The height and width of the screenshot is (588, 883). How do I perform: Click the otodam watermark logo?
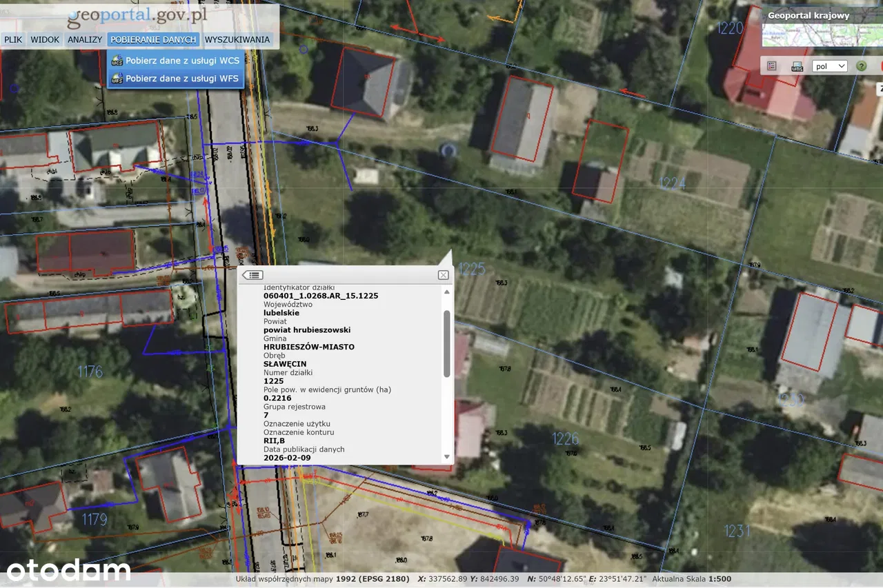coord(68,571)
